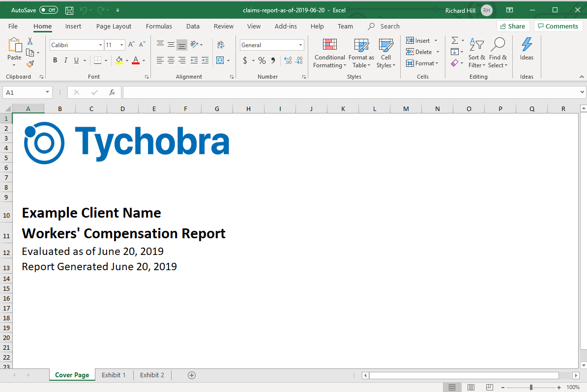Screen dimensions: 587x392
Task: Toggle Underline formatting
Action: [76, 60]
